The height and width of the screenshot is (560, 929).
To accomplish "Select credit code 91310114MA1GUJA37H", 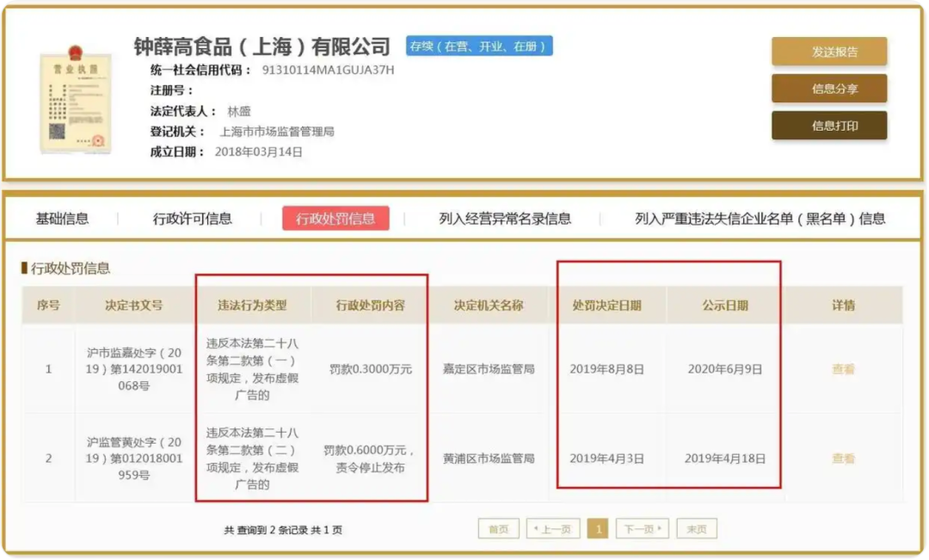I will pyautogui.click(x=329, y=70).
